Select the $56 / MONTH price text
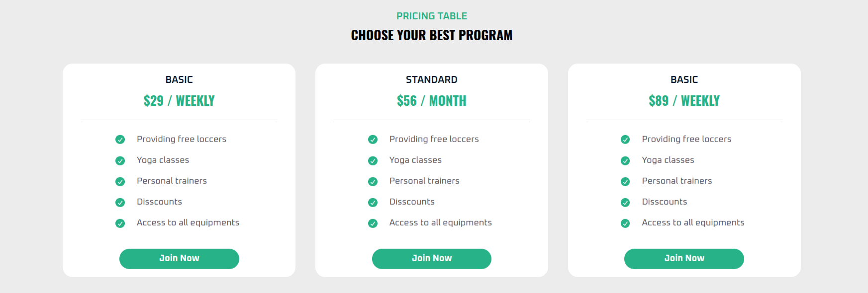The width and height of the screenshot is (868, 293). pos(431,101)
